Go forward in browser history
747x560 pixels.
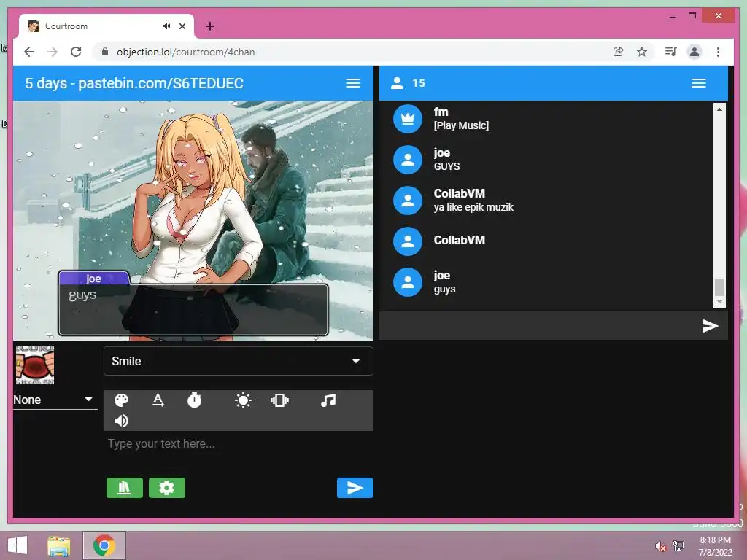[x=53, y=52]
